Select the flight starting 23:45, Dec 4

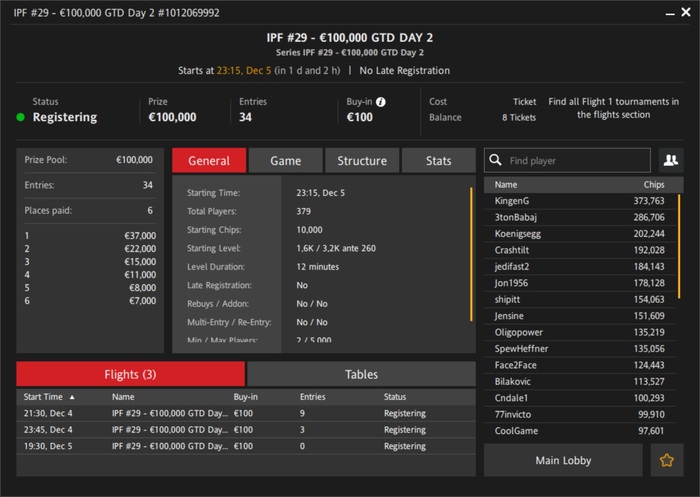[x=246, y=430]
